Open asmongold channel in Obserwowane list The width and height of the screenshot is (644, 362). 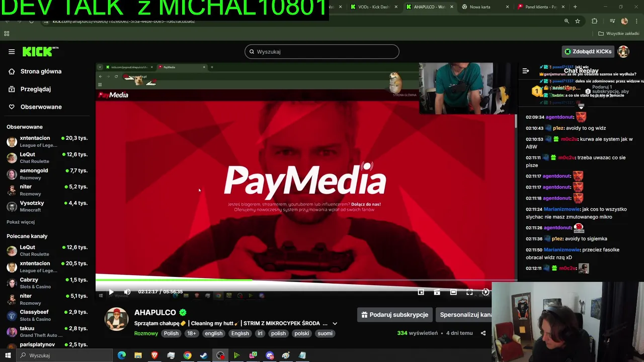click(47, 174)
